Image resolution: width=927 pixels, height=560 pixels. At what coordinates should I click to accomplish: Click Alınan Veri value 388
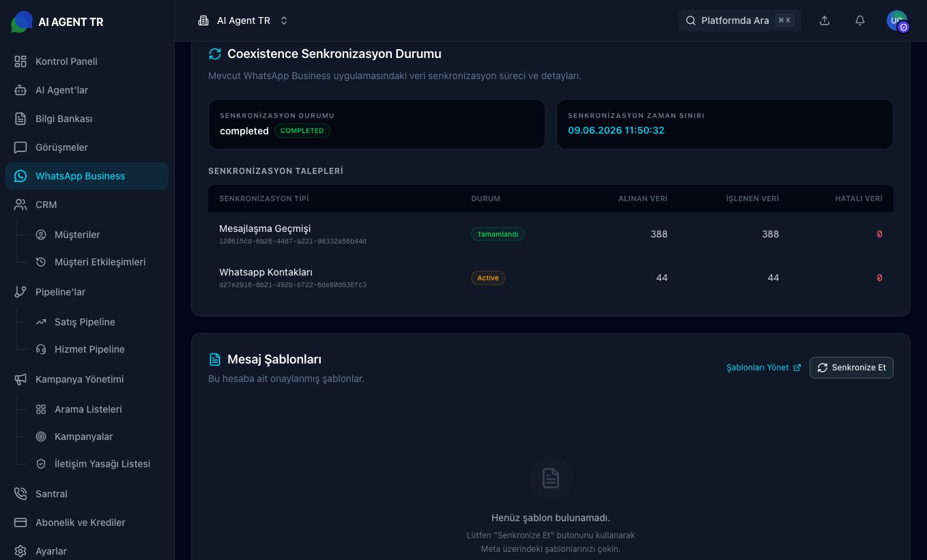659,234
